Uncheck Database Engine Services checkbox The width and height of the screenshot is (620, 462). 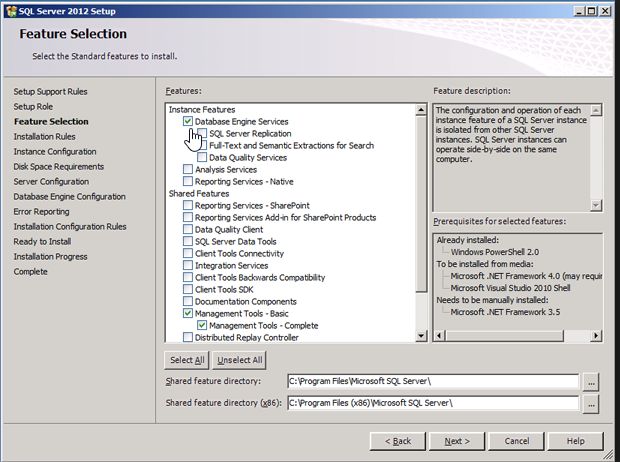[x=188, y=121]
